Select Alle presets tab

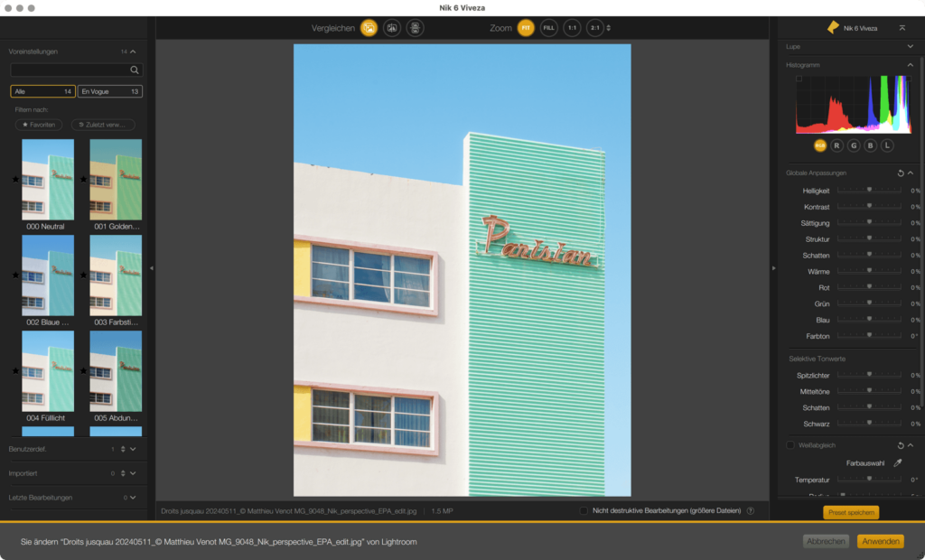(x=42, y=91)
